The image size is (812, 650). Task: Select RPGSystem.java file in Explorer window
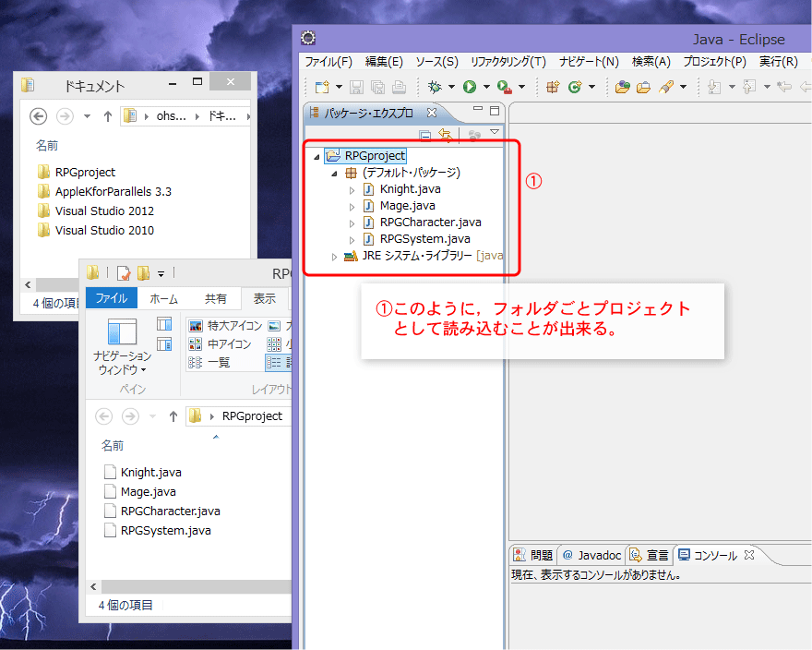pos(158,530)
